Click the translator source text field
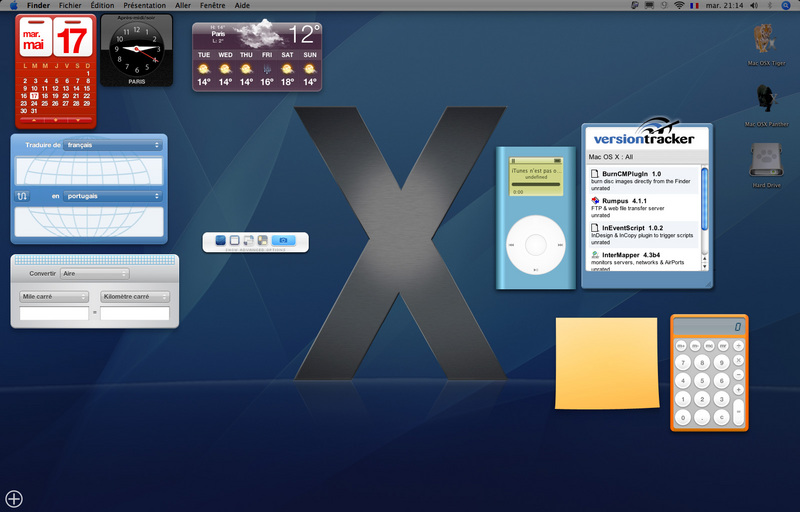The height and width of the screenshot is (512, 800). tap(89, 171)
